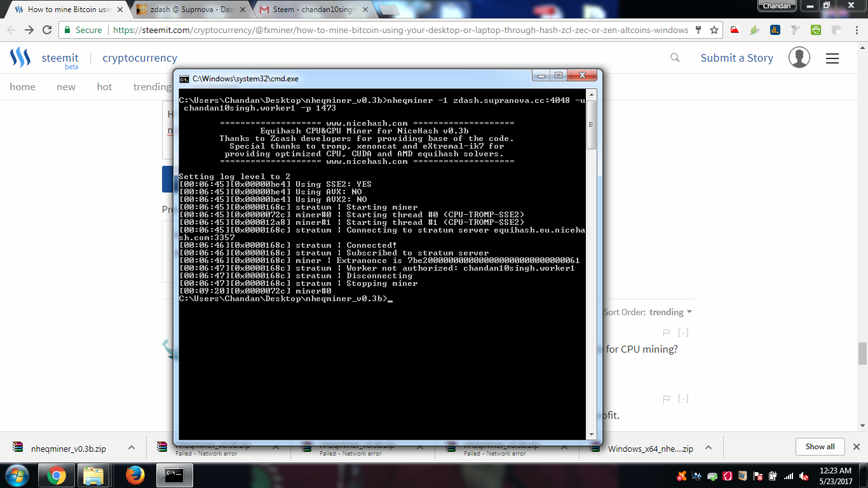Launch Chrome from the taskbar
Viewport: 868px width, 488px height.
click(x=56, y=475)
